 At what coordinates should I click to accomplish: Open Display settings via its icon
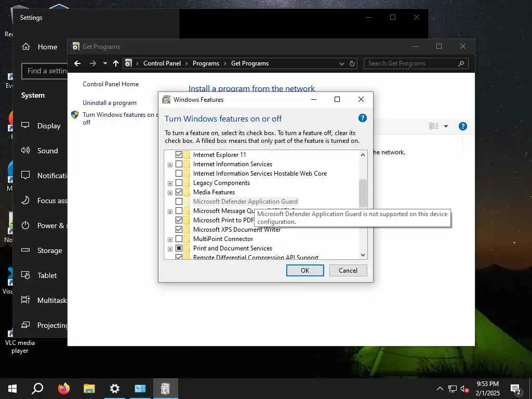tap(25, 125)
